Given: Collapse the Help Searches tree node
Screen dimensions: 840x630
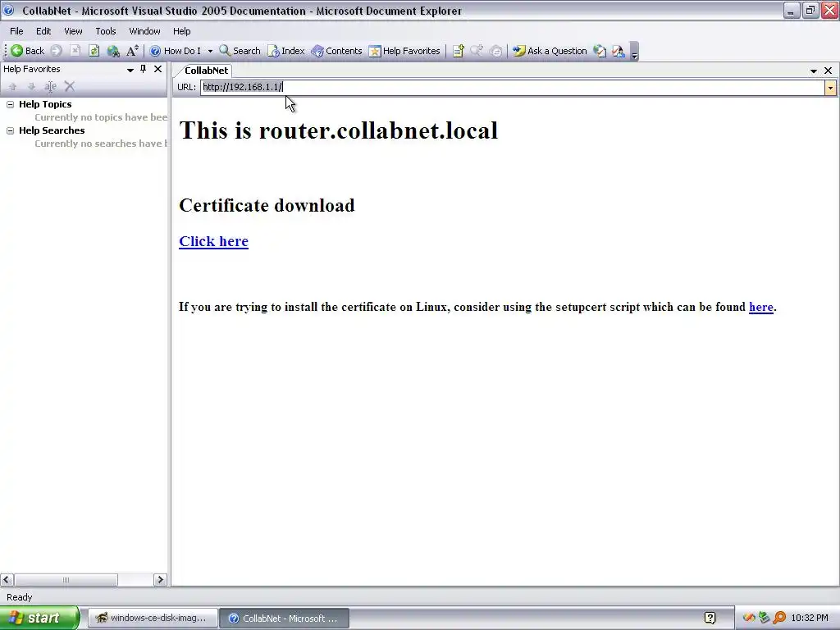Looking at the screenshot, I should click(10, 130).
